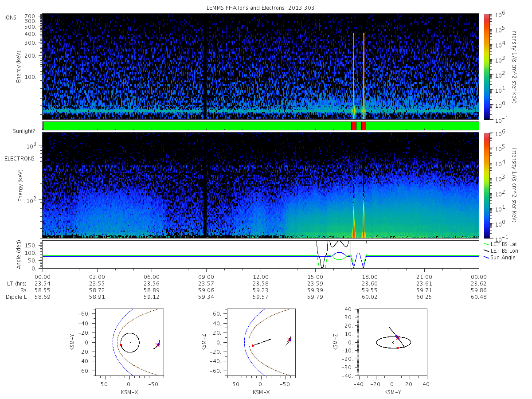Click the 03:00 time axis label

[x=97, y=277]
